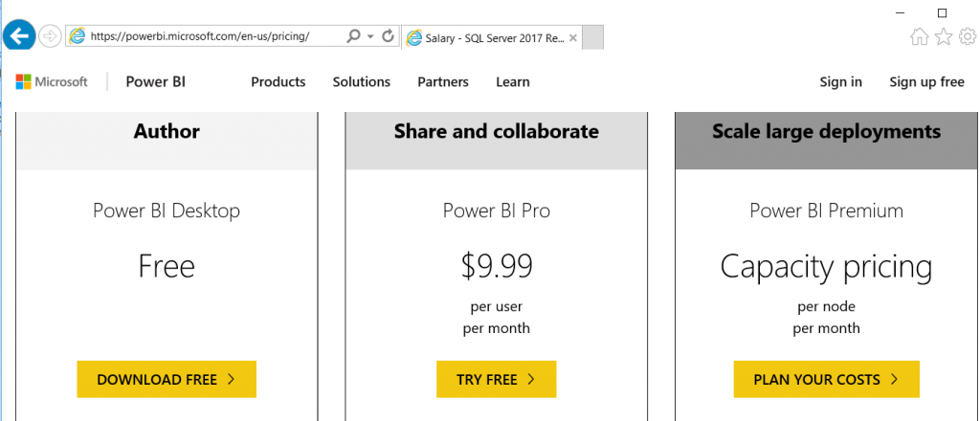The width and height of the screenshot is (980, 421).
Task: Refresh the page with the reload icon
Action: tap(388, 36)
